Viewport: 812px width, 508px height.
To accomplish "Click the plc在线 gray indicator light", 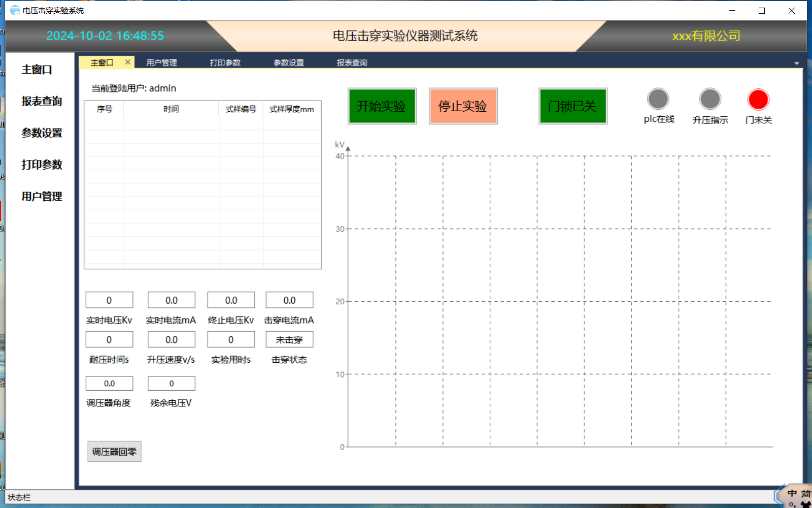I will (658, 99).
